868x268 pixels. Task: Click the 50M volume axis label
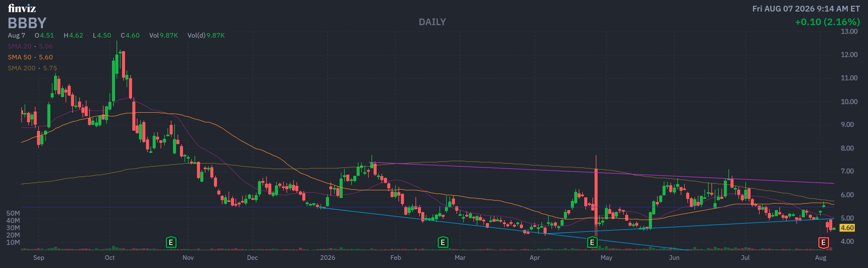click(13, 213)
